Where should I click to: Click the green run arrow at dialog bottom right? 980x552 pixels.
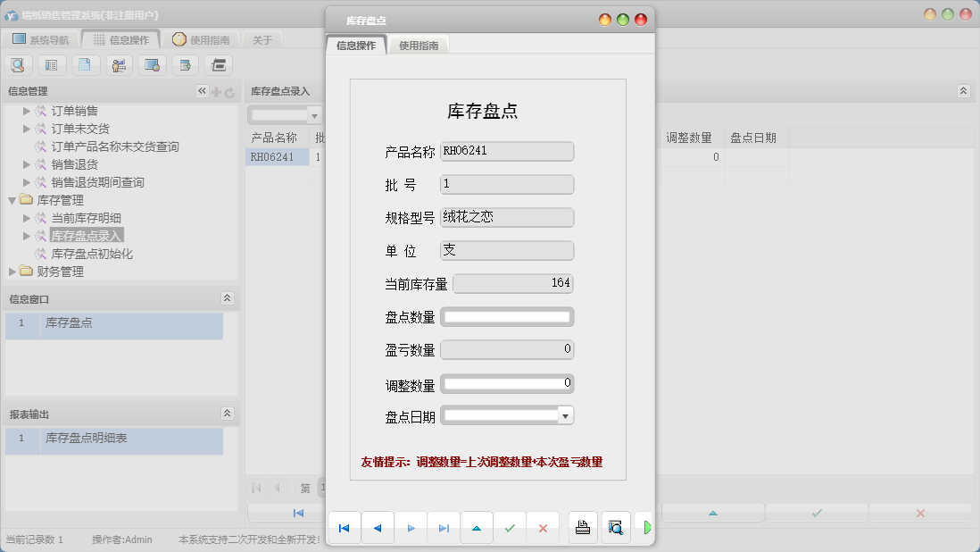(648, 528)
